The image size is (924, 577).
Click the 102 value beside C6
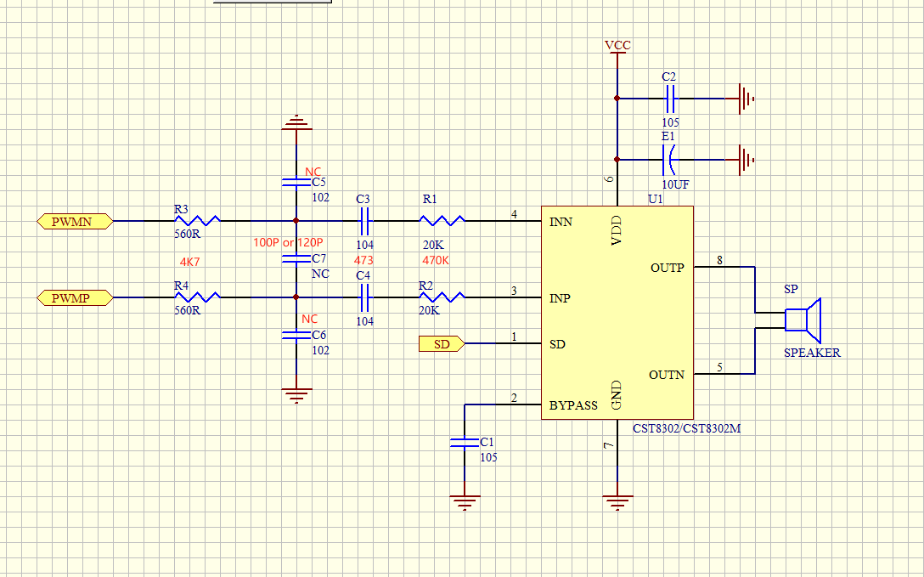pos(320,350)
